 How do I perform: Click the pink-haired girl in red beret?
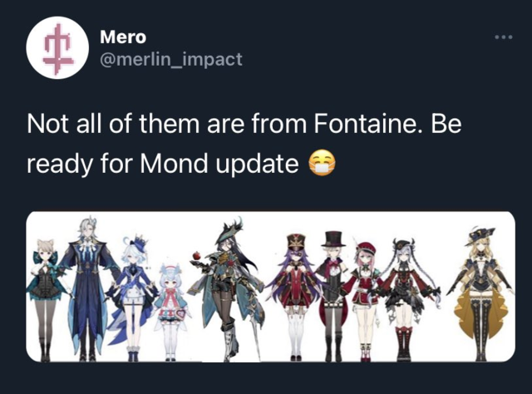coord(365,300)
